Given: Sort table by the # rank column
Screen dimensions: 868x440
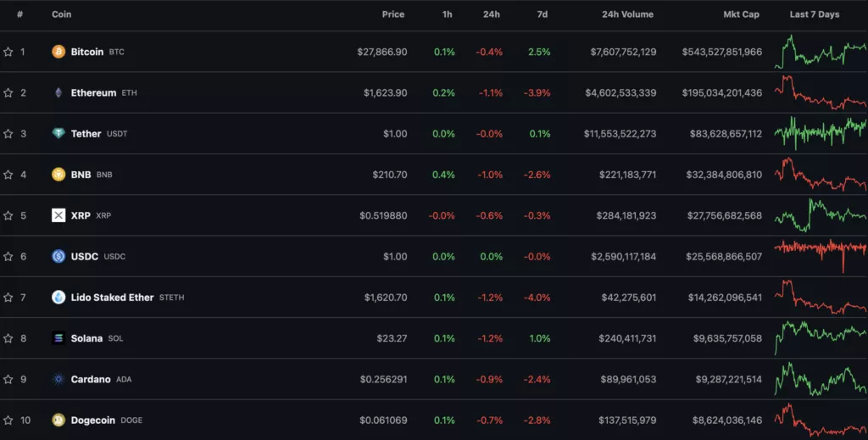Looking at the screenshot, I should coord(20,14).
